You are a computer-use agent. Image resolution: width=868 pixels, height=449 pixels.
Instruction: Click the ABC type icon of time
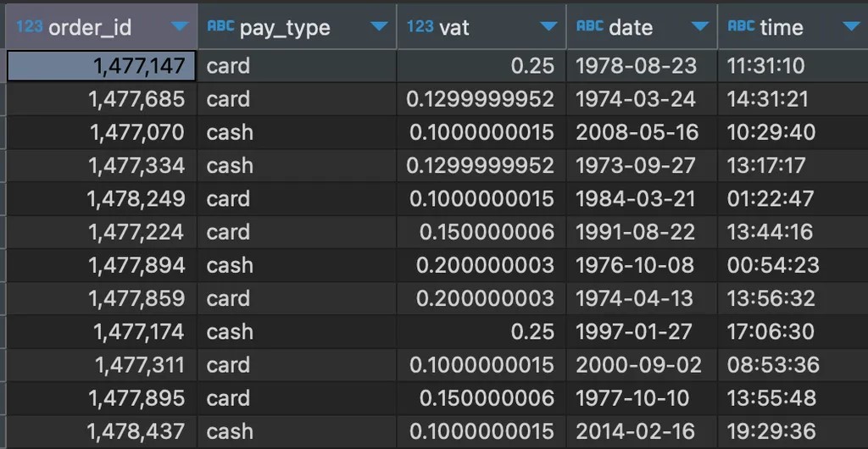[x=741, y=26]
